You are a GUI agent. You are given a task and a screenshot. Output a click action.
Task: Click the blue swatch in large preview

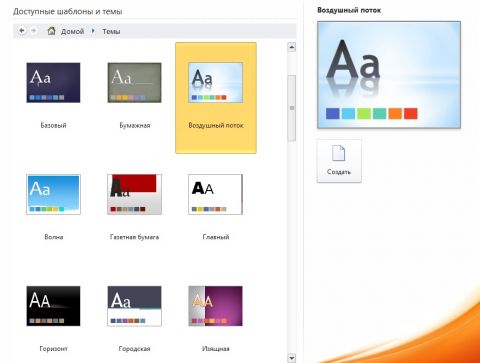point(333,114)
